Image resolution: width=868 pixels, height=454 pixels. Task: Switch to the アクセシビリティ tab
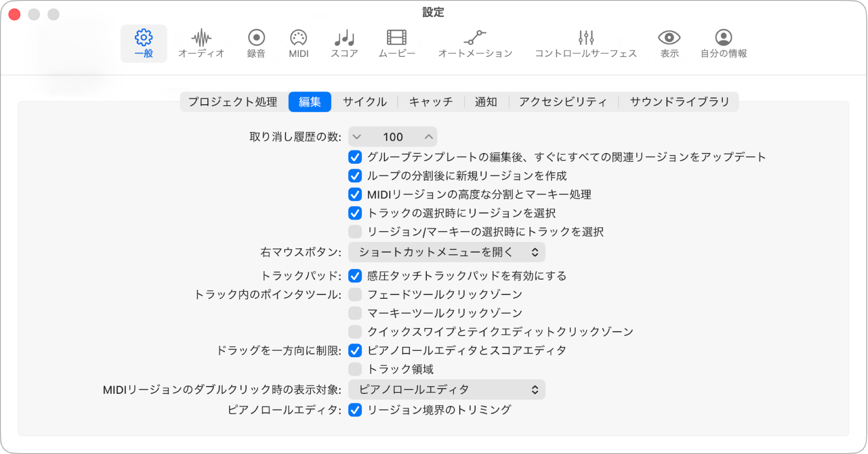point(563,102)
